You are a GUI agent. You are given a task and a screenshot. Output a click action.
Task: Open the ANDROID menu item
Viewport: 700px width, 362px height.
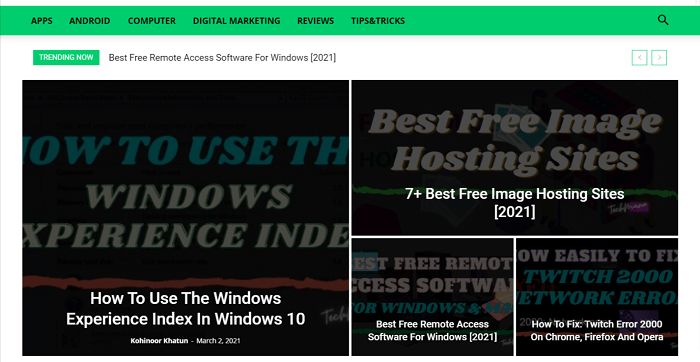(90, 21)
